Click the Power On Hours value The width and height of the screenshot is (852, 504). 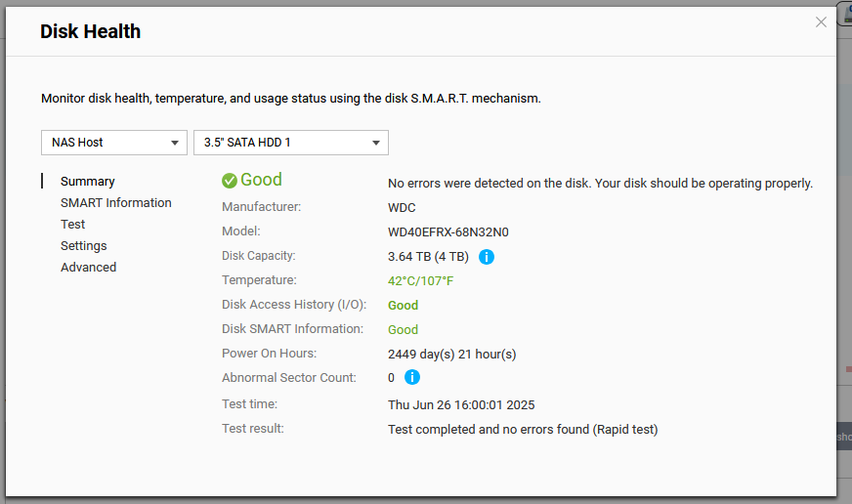click(x=452, y=355)
